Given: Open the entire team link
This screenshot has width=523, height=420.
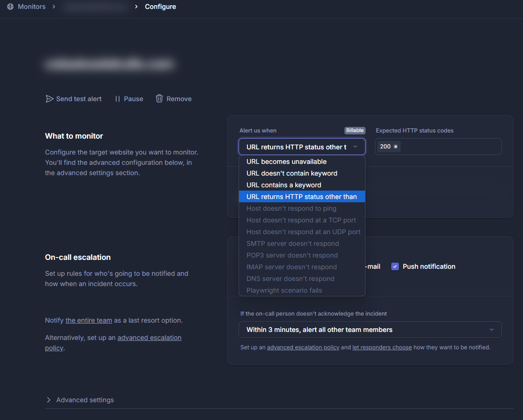Looking at the screenshot, I should [89, 321].
